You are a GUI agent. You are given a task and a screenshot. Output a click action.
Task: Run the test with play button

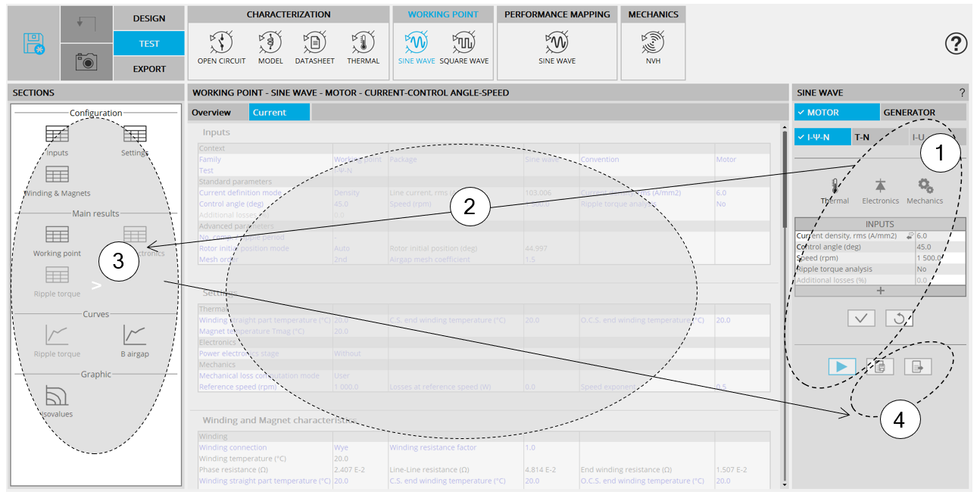click(x=841, y=367)
